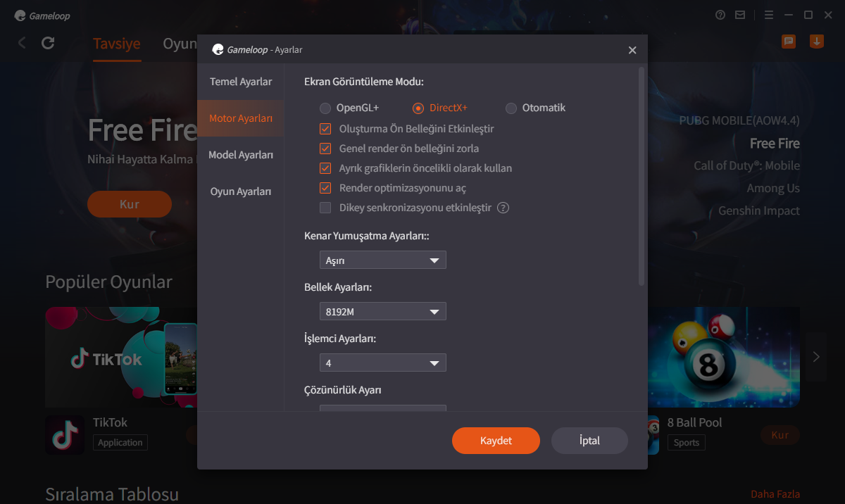Toggle Ayrık grafiklerin öncelikli olarak kullan checkbox

point(325,168)
